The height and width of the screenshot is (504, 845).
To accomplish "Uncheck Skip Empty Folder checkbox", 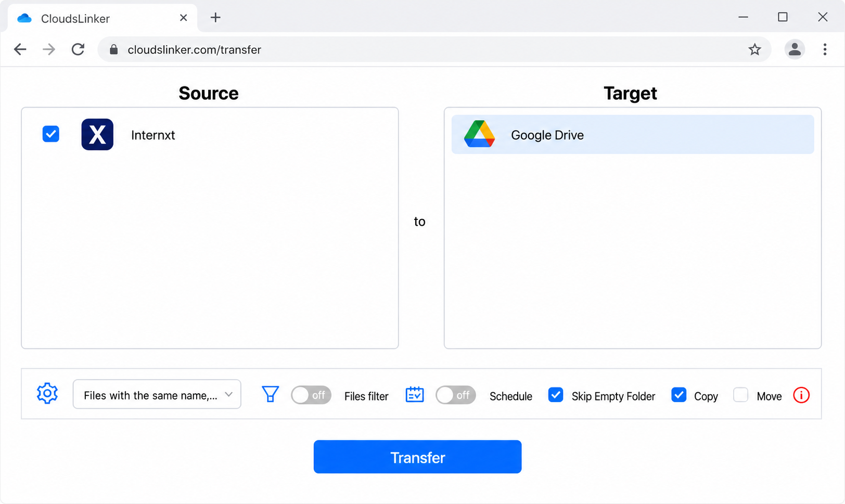I will [556, 395].
